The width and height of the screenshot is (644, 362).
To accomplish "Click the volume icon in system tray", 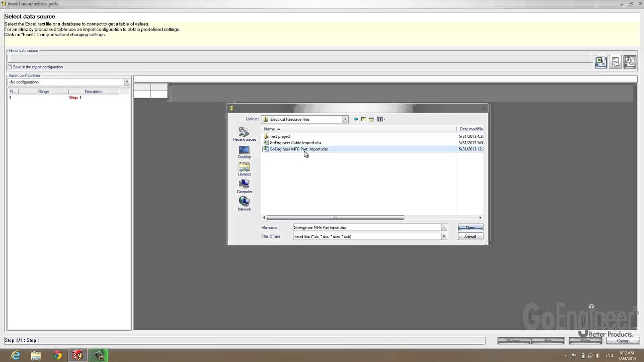I will 599,355.
